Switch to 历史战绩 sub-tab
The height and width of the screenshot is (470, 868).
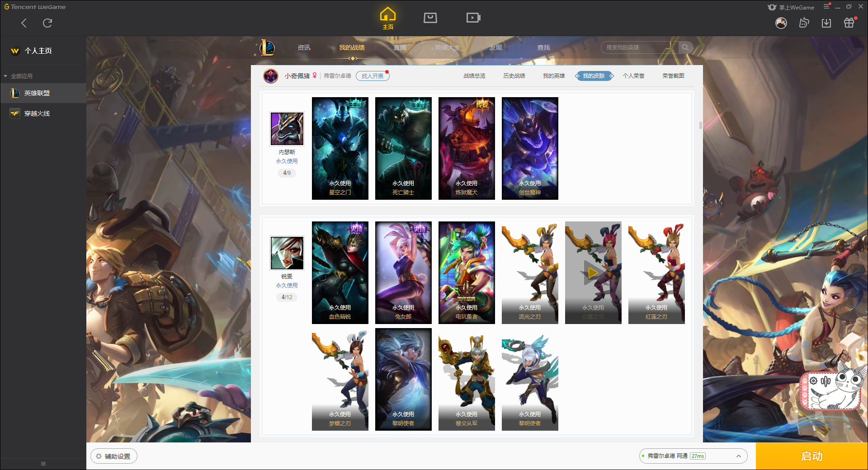pyautogui.click(x=514, y=76)
